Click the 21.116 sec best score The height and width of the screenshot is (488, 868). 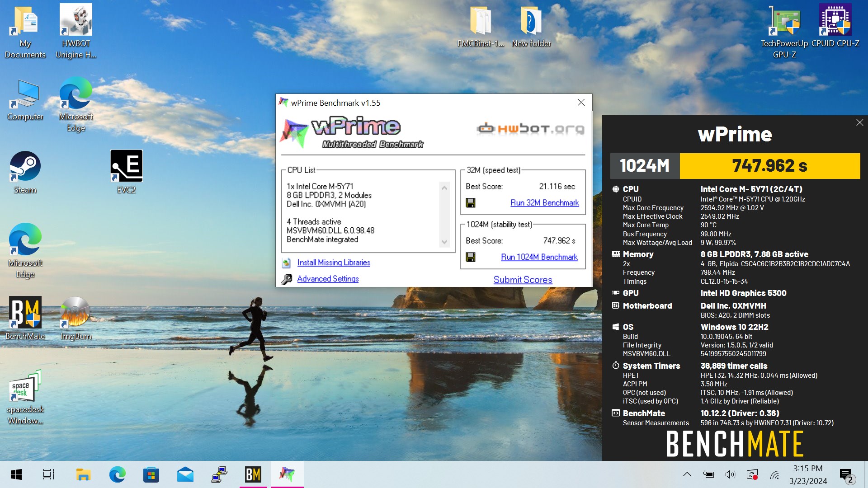point(557,187)
